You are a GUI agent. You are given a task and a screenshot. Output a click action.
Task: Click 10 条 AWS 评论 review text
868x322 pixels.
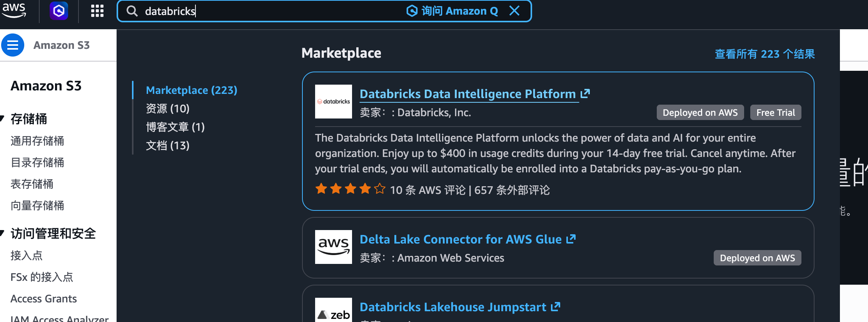point(427,190)
